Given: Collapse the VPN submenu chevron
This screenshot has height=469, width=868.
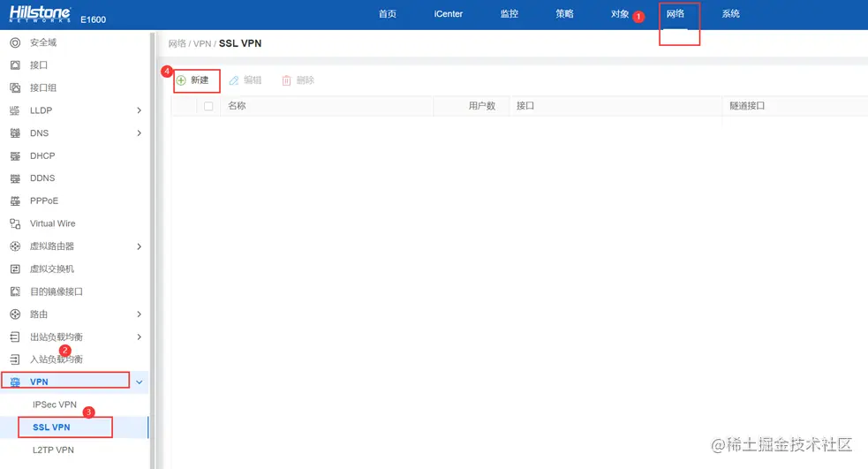Looking at the screenshot, I should (x=139, y=382).
